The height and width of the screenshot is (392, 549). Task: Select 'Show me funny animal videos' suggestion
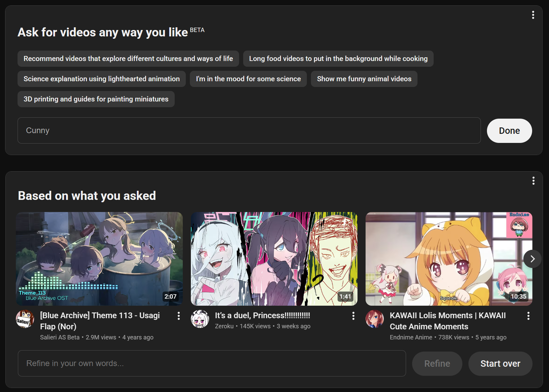click(364, 79)
